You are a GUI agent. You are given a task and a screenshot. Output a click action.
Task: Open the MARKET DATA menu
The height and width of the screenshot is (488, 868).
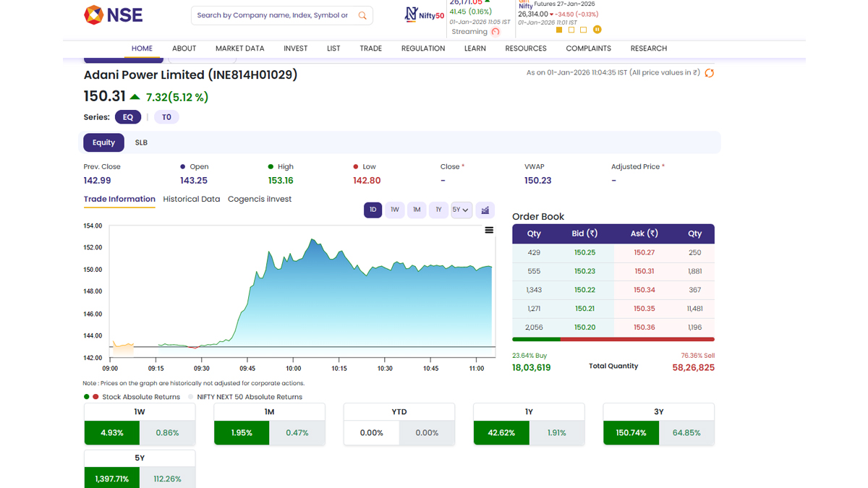click(x=239, y=48)
